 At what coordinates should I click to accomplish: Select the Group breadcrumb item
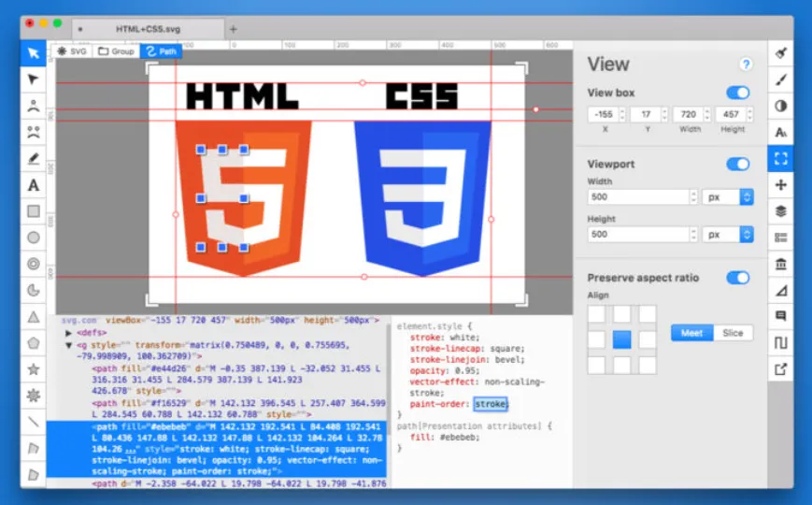tap(117, 51)
